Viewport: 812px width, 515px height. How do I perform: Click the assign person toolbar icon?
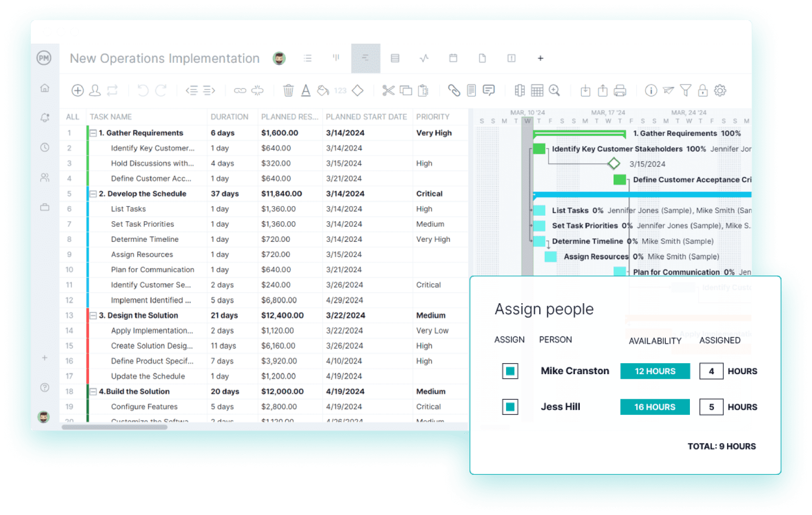[94, 91]
